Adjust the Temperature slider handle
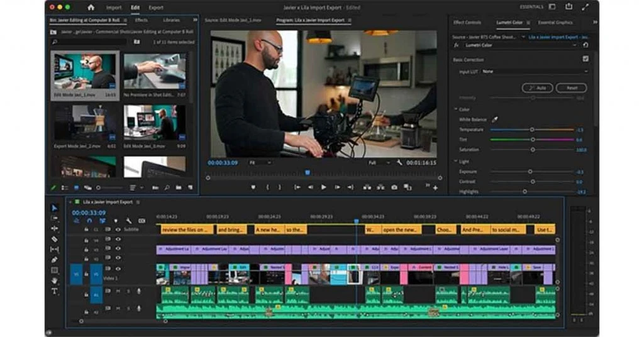The width and height of the screenshot is (644, 337). [x=532, y=130]
